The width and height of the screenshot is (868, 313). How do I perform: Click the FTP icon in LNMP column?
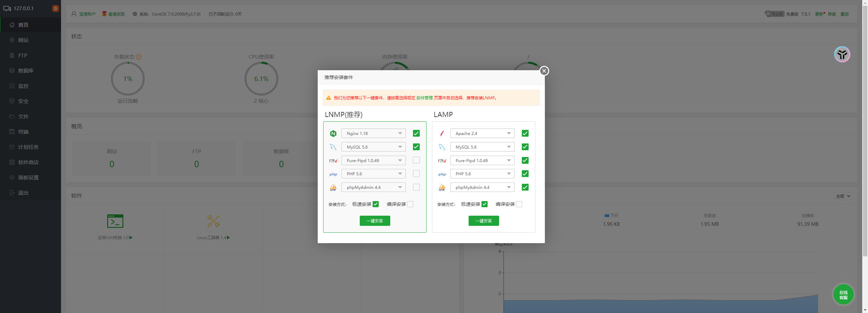(x=333, y=161)
